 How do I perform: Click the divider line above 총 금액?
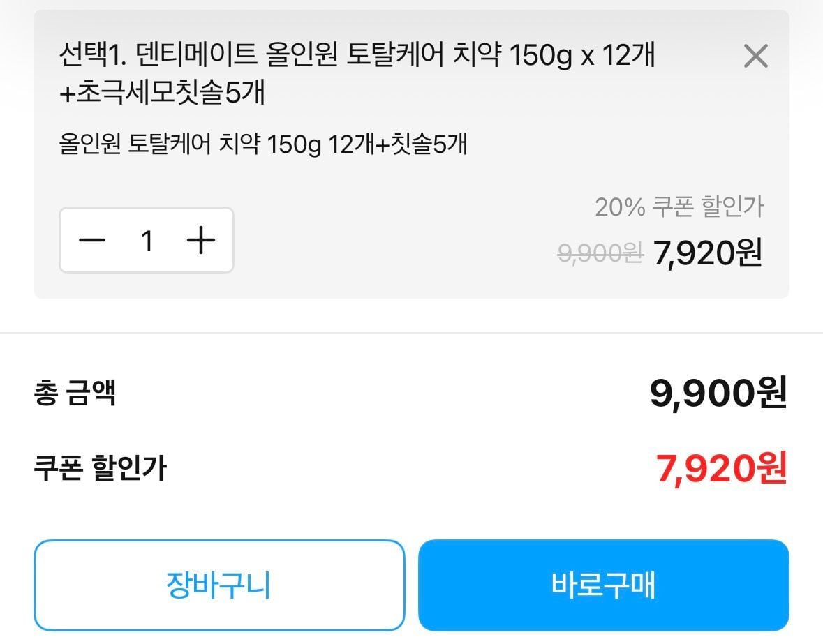click(411, 334)
